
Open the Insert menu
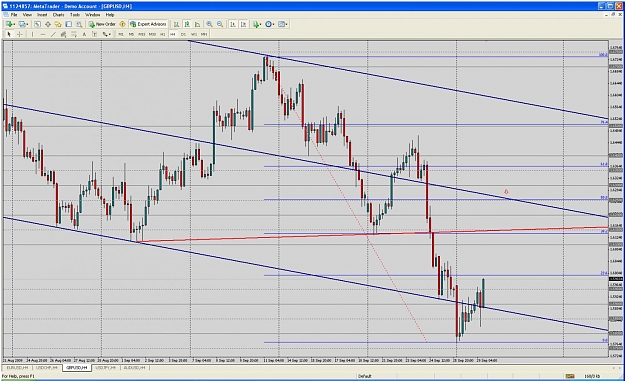coord(42,15)
